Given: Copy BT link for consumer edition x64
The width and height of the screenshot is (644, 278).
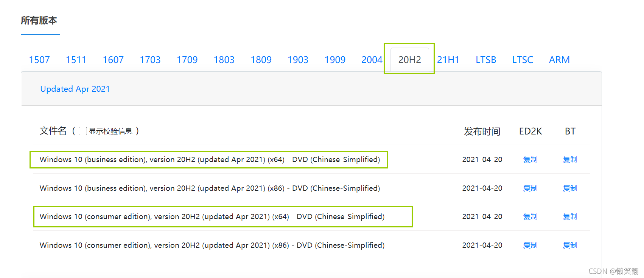Looking at the screenshot, I should click(570, 217).
